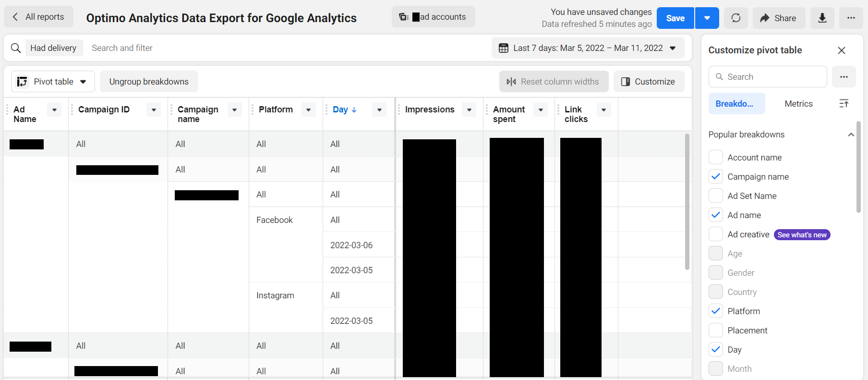Viewport: 868px width, 380px height.
Task: Enable the Placement checkbox
Action: click(x=716, y=331)
